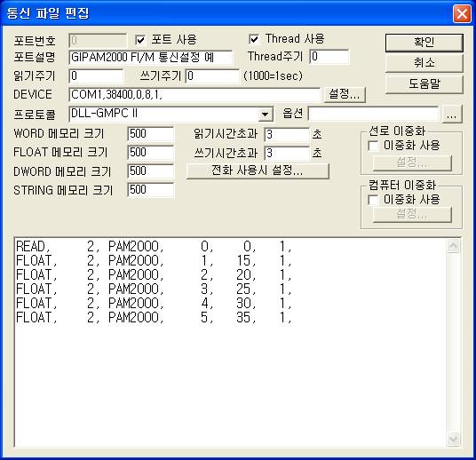Open DEVICE 설정... button
Screen dimensions: 476x460
click(345, 94)
